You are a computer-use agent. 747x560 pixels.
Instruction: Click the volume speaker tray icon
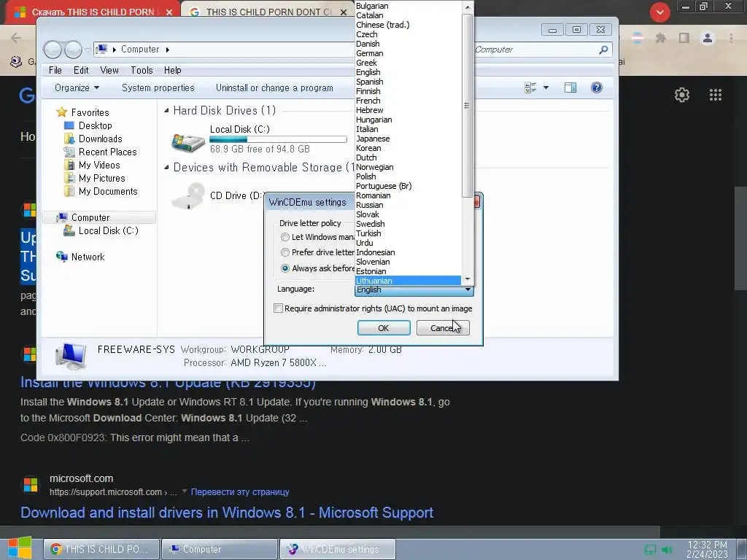pos(667,550)
